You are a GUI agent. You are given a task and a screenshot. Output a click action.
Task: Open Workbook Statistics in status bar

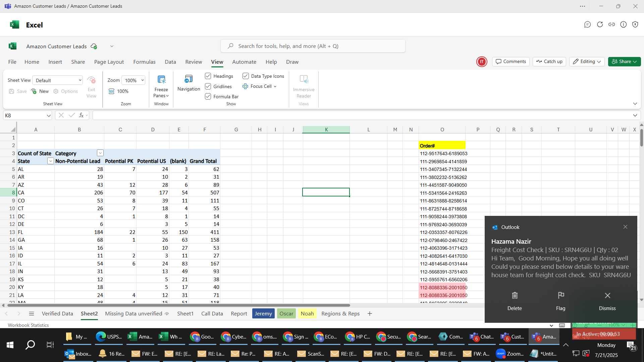(28, 325)
